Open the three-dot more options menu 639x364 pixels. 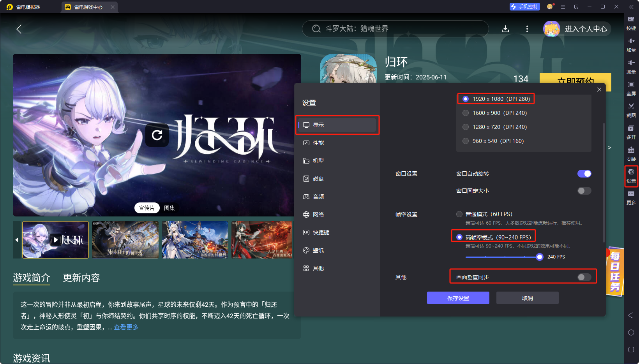[x=527, y=29]
